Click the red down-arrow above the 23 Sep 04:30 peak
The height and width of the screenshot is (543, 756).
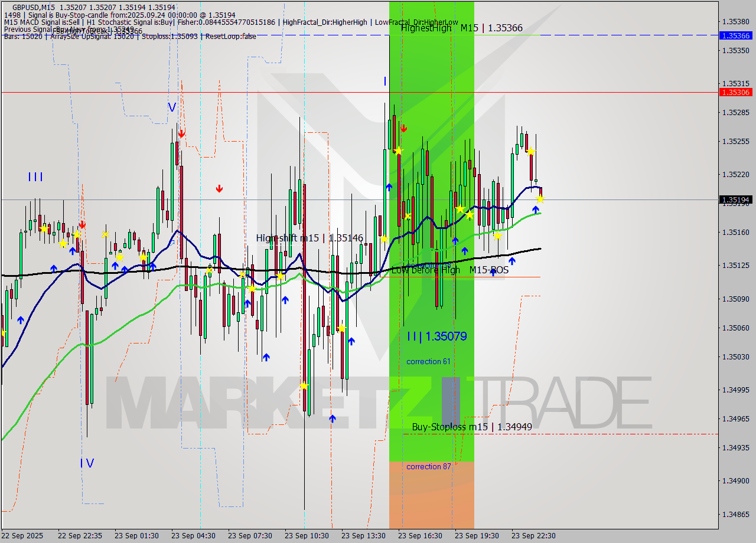[x=181, y=133]
